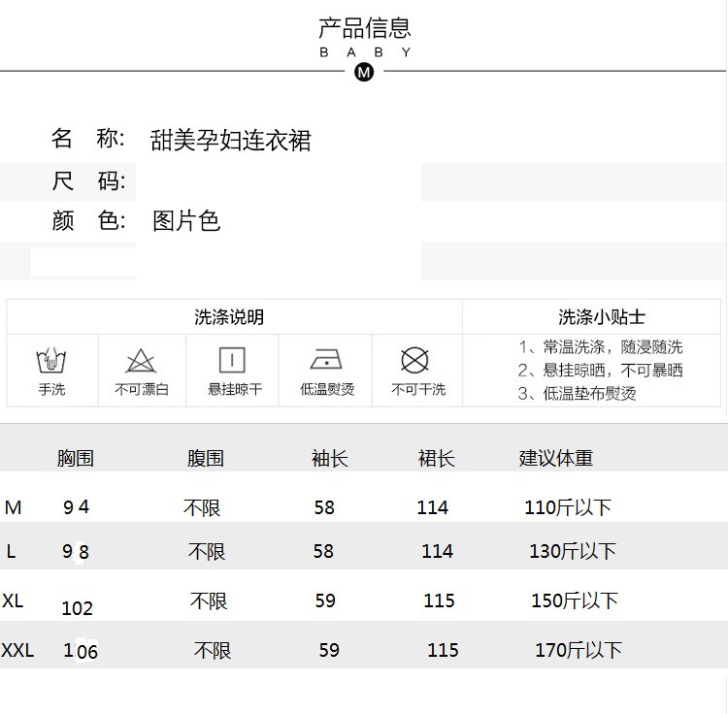Click the hand wash (手洗) basin icon

point(51,361)
